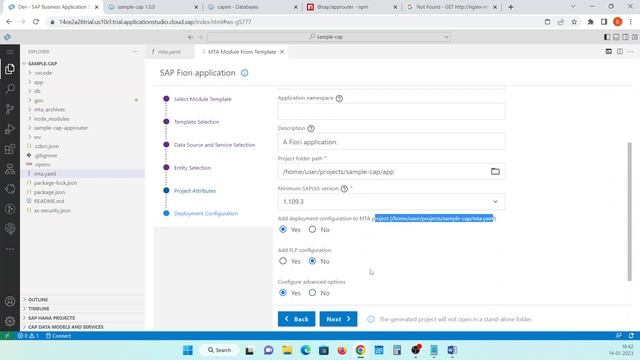Click the additional views ellipsis in activity bar
Screen dimensions: 640x360
[10, 249]
